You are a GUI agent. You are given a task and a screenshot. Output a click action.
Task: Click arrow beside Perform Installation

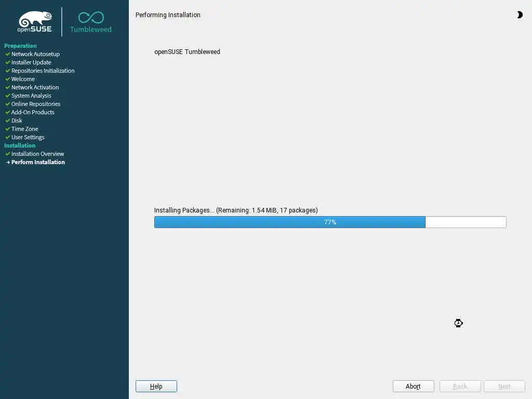point(8,162)
